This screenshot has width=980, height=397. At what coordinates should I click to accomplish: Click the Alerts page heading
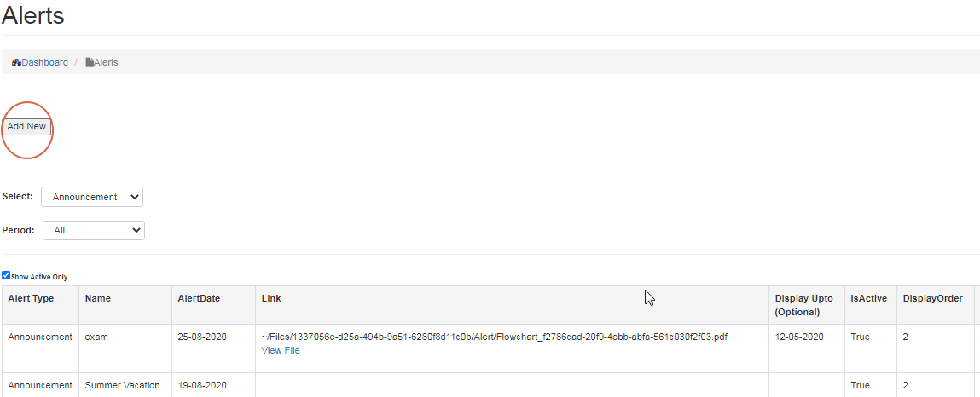point(32,14)
